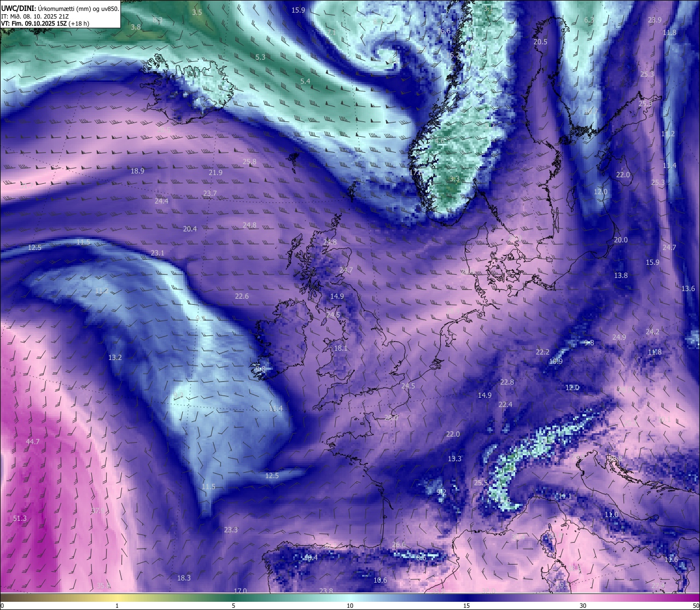The width and height of the screenshot is (700, 610).
Task: Select the 26.6 value near Pyrenees
Action: 399,544
